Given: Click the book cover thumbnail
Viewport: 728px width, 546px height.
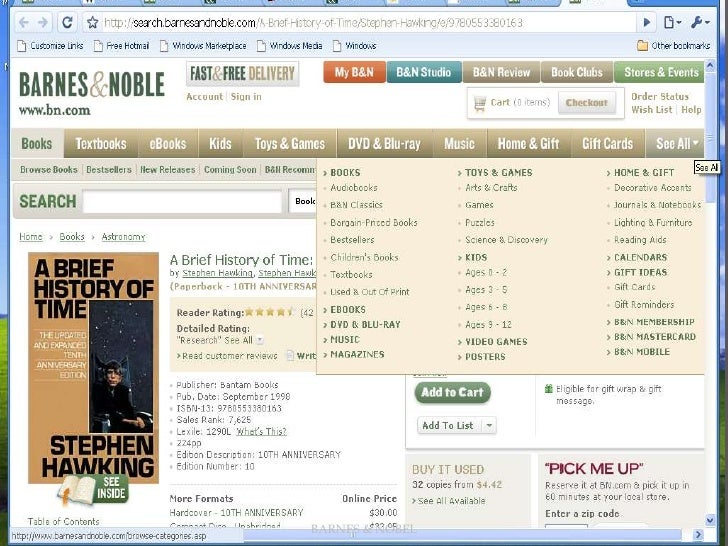Looking at the screenshot, I should point(93,368).
